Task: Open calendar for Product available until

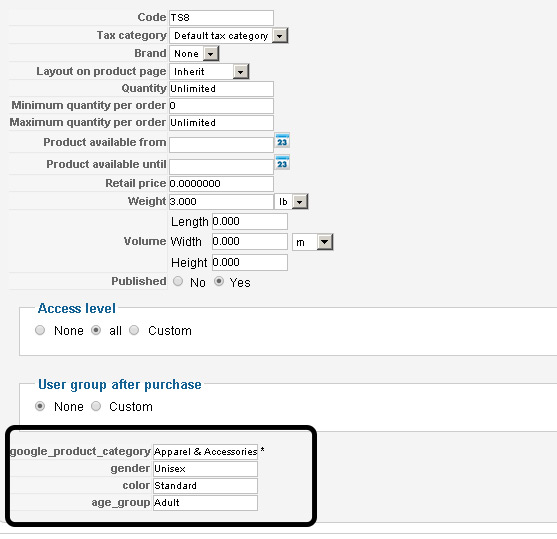Action: [282, 163]
